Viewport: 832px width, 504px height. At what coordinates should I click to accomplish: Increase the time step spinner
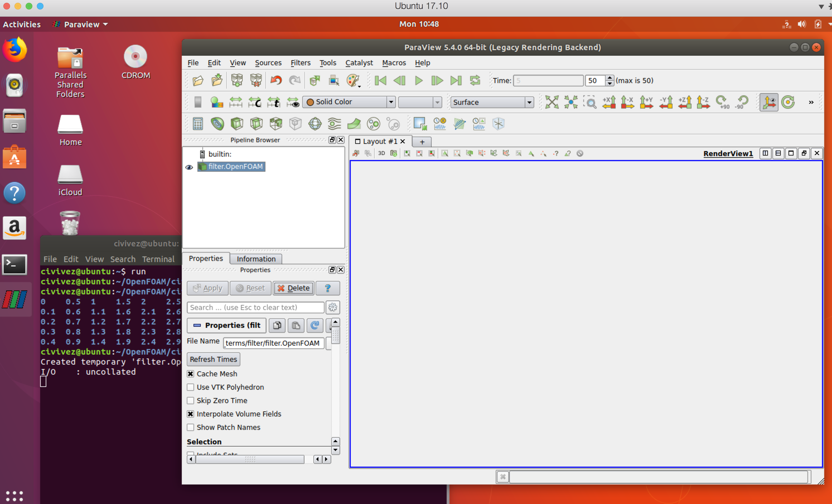tap(609, 78)
